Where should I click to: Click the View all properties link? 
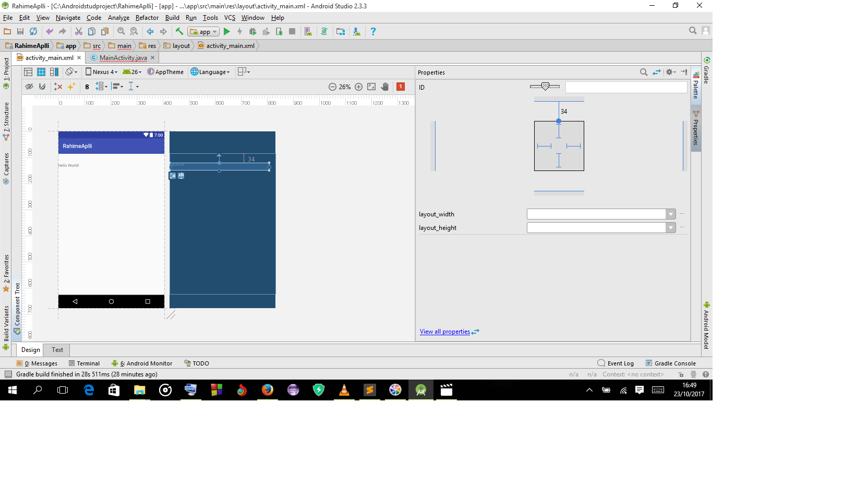444,332
